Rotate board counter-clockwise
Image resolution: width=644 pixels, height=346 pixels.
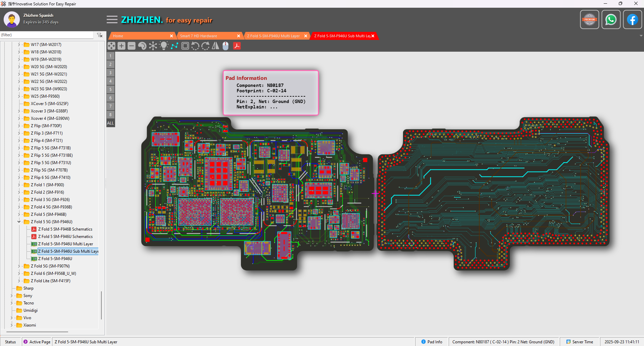click(195, 46)
